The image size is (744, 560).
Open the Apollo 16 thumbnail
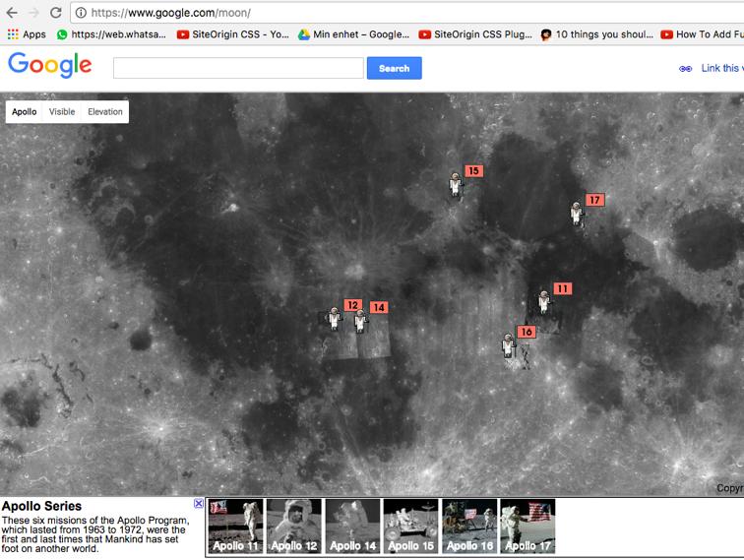(x=469, y=527)
